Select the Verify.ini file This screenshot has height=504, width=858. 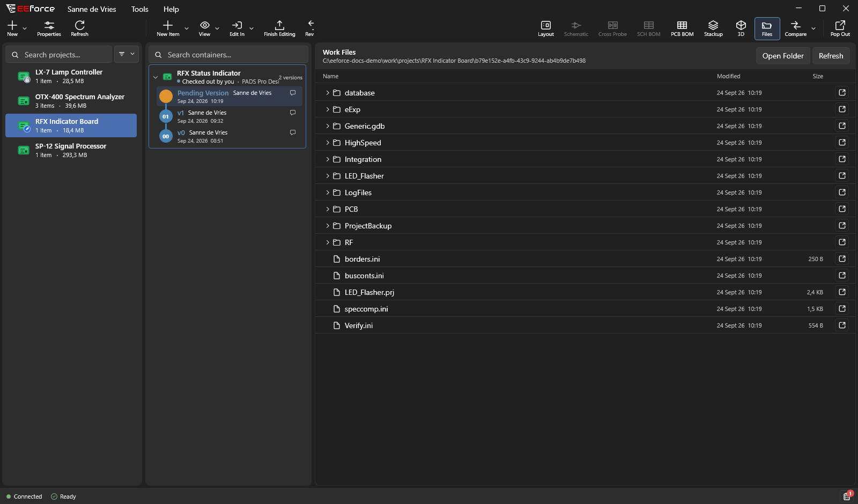tap(585, 325)
